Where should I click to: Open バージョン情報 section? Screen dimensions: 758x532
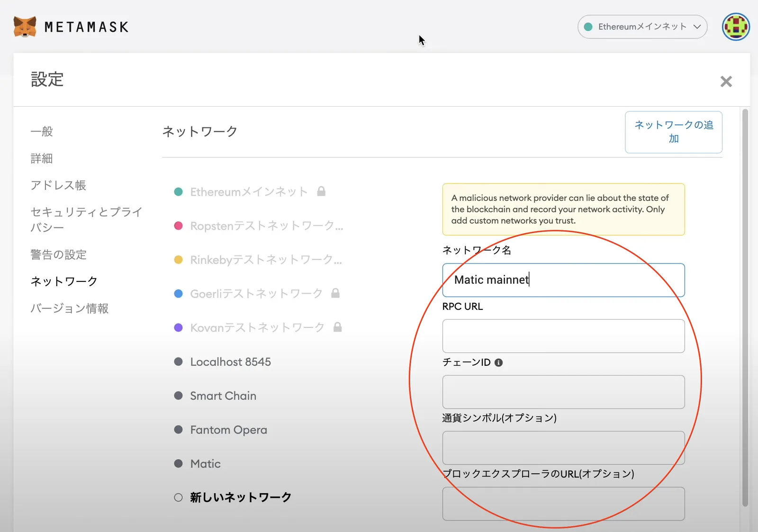click(70, 308)
